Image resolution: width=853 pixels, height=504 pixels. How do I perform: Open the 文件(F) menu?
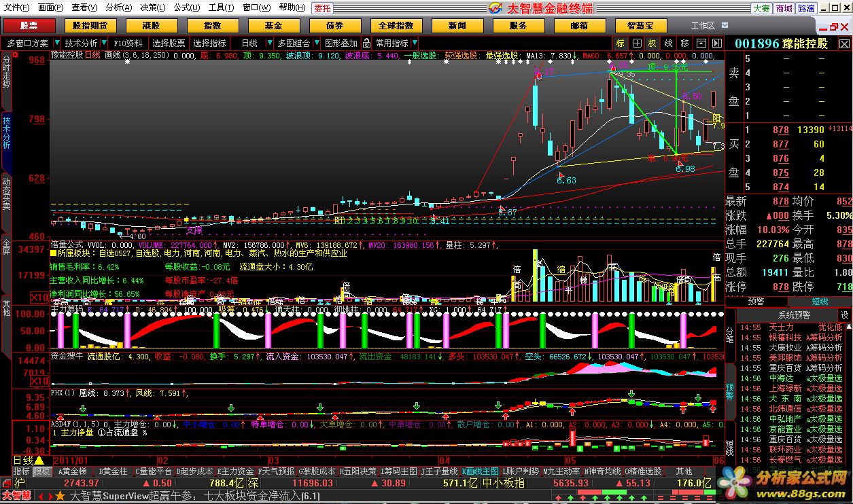pos(17,8)
